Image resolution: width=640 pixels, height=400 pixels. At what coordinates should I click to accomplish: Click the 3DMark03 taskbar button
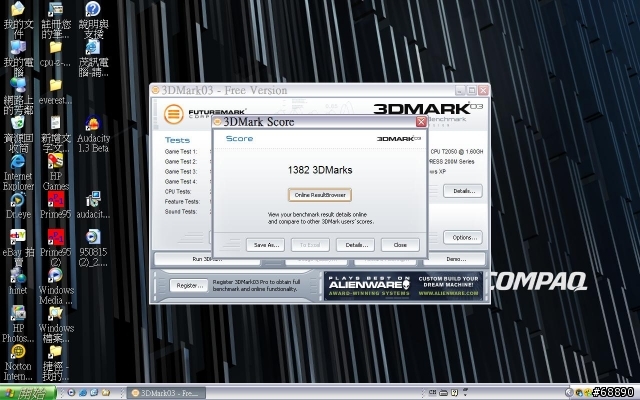167,393
